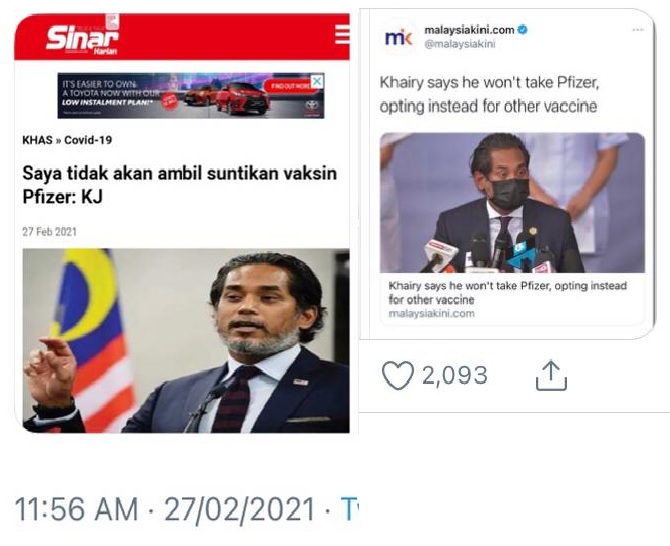The image size is (670, 546).
Task: Click the Find Out More ad button
Action: coord(291,86)
